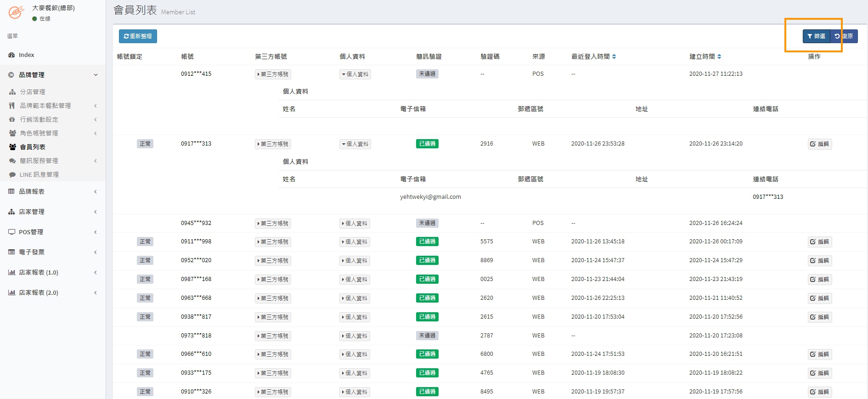Click the 復原 reset button

point(845,36)
